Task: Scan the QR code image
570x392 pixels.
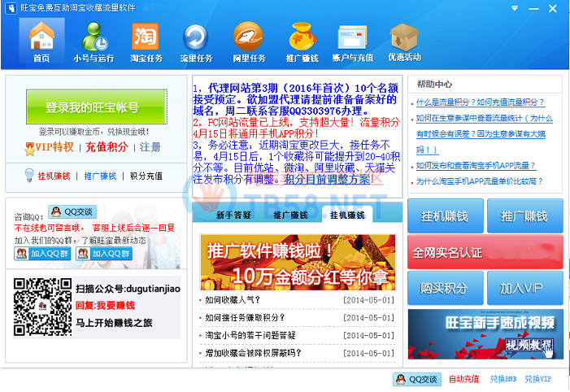Action: tap(42, 307)
